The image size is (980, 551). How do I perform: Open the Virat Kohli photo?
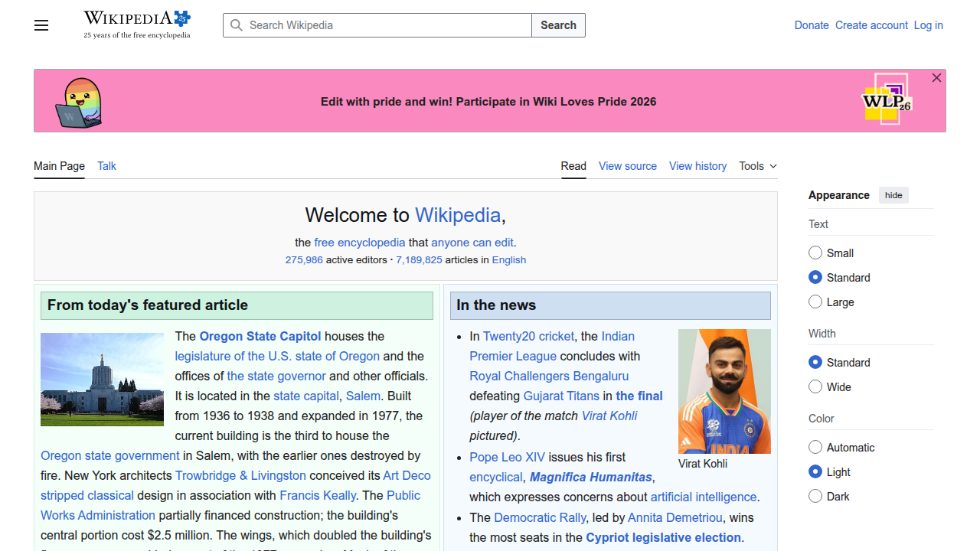pyautogui.click(x=724, y=391)
